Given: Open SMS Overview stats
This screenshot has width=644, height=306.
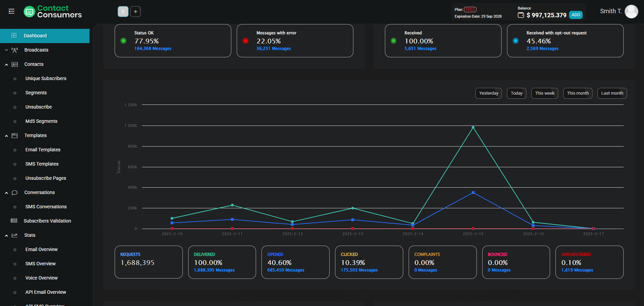Looking at the screenshot, I should [40, 264].
